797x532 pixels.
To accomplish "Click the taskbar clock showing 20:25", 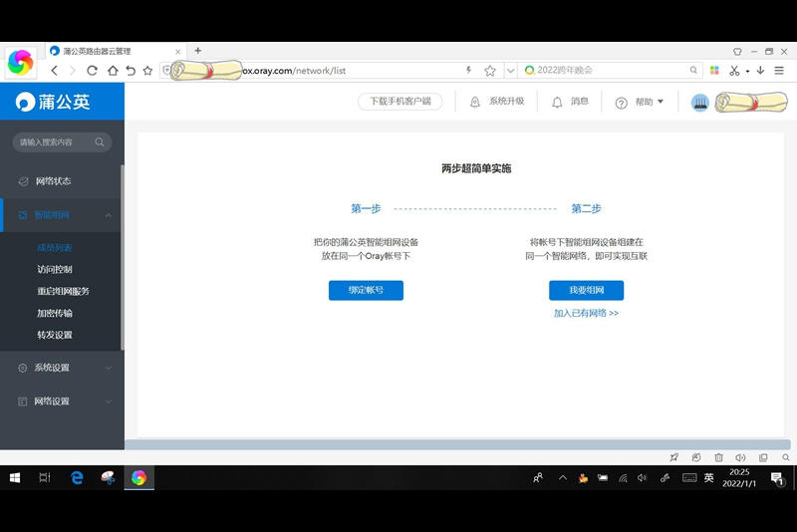I will pos(739,477).
